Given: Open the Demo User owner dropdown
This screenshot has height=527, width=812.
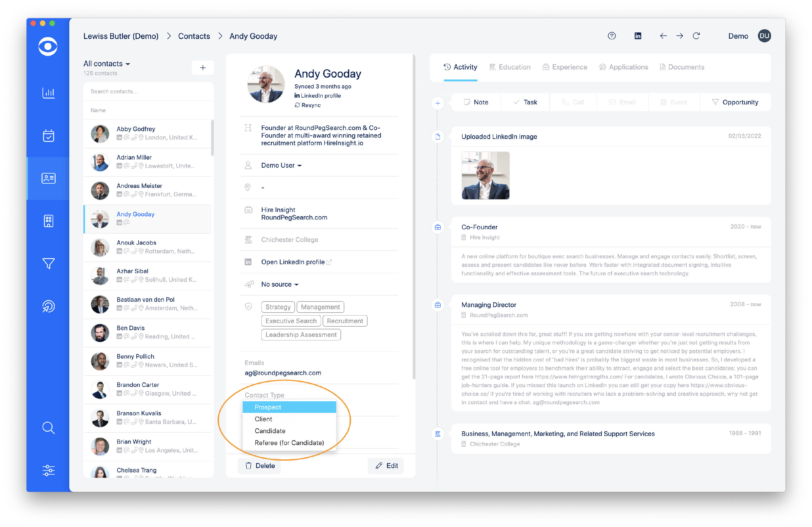Looking at the screenshot, I should 281,165.
